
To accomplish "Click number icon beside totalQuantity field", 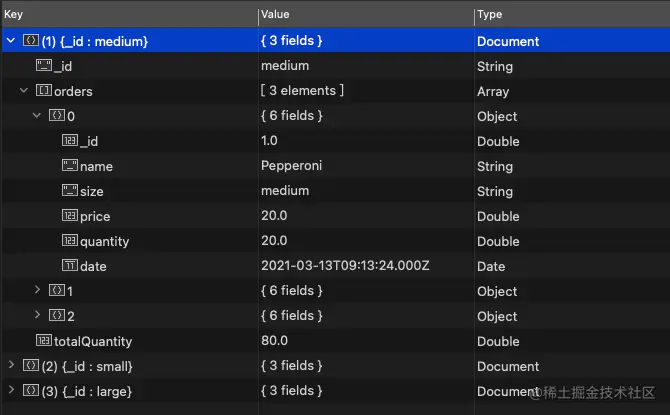I will click(x=44, y=340).
